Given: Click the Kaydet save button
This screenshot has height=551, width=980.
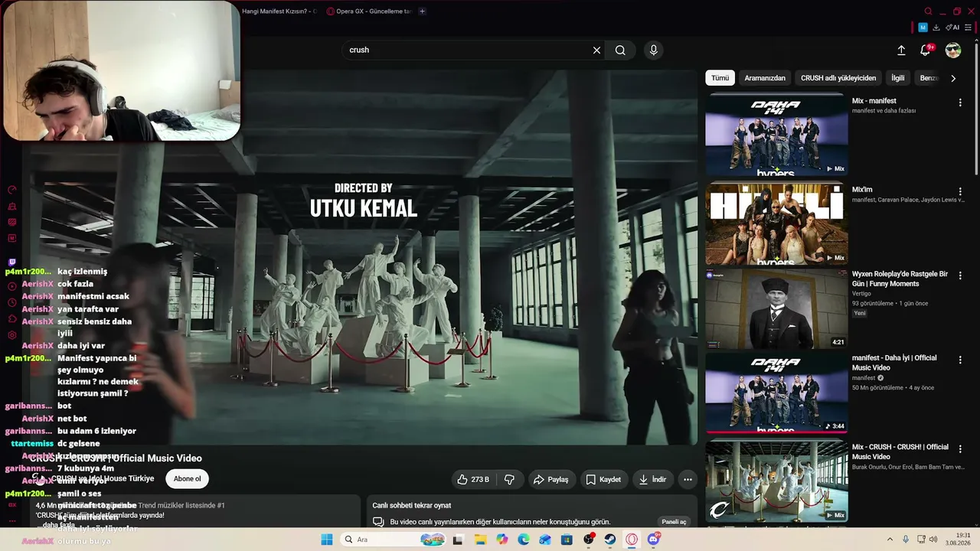Looking at the screenshot, I should click(603, 480).
